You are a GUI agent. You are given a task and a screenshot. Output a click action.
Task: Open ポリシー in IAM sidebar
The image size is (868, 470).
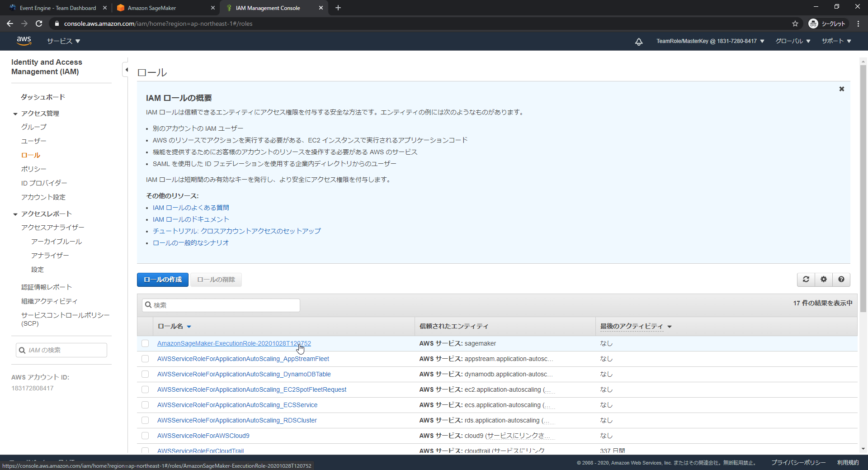(33, 169)
